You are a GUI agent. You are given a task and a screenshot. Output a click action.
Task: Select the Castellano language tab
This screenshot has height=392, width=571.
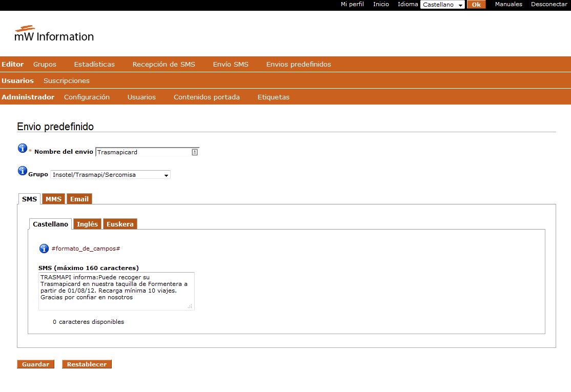click(51, 224)
